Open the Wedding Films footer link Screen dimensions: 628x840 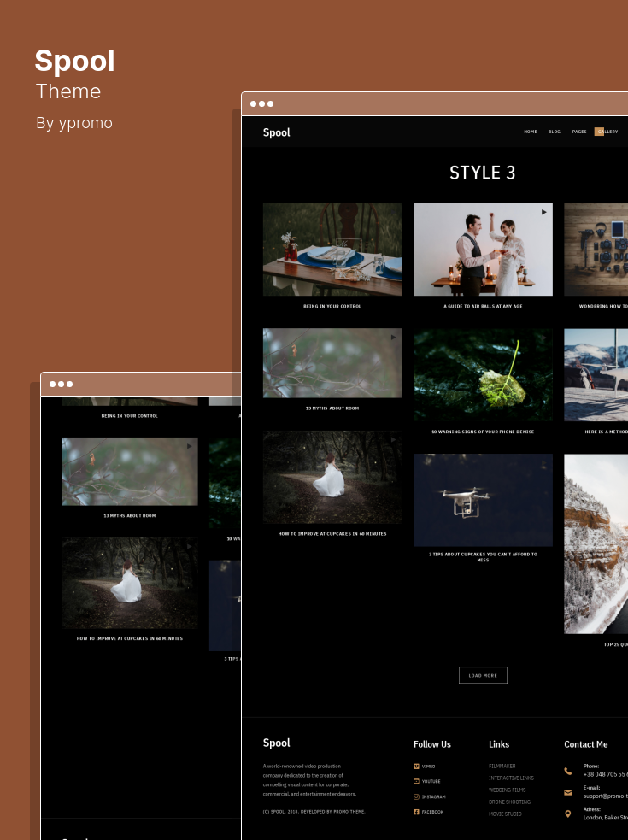[x=507, y=790]
